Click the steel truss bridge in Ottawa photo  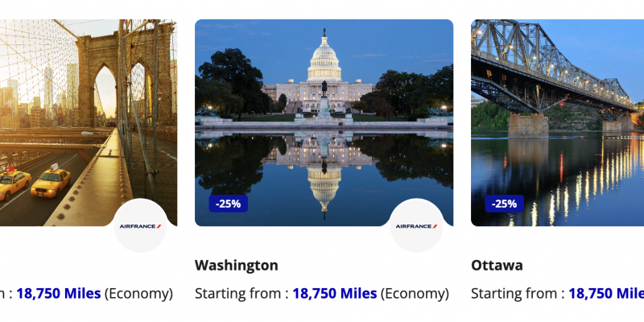coord(555,64)
